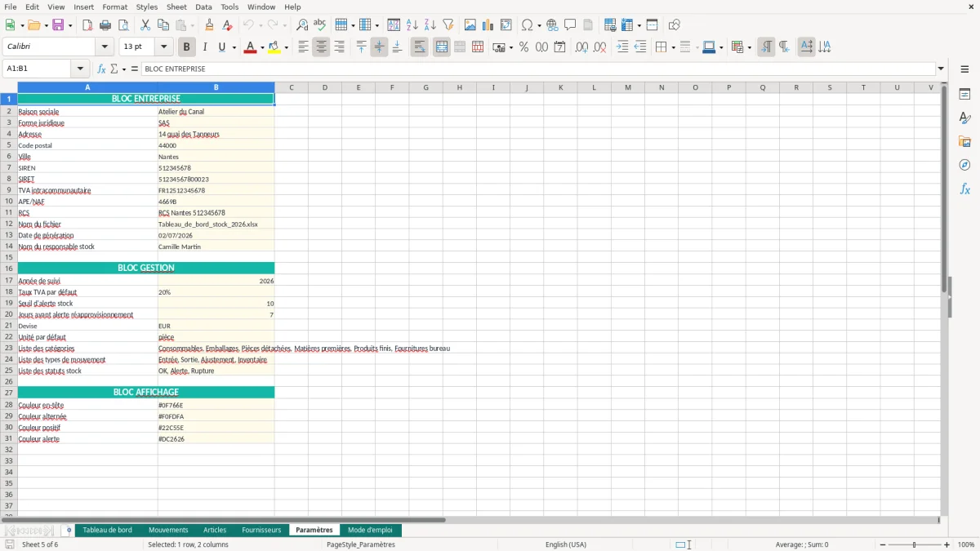Sort ascending A to Z
This screenshot has width=980, height=551.
tap(412, 25)
